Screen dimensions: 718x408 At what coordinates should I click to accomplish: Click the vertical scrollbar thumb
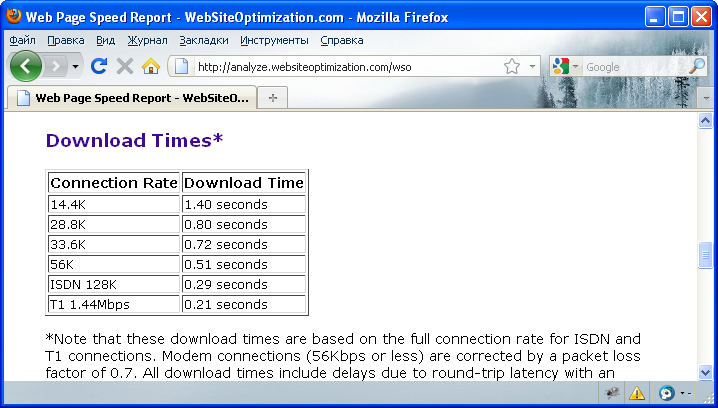[x=705, y=255]
